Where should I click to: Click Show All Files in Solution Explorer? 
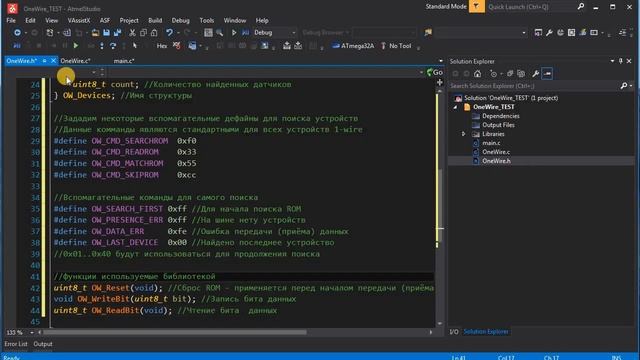pos(521,74)
